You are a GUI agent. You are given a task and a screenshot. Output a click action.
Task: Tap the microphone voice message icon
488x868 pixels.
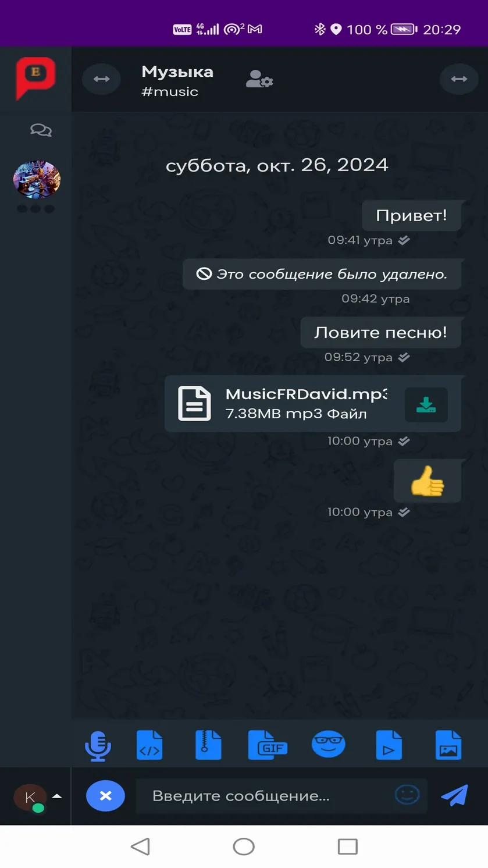(x=97, y=745)
